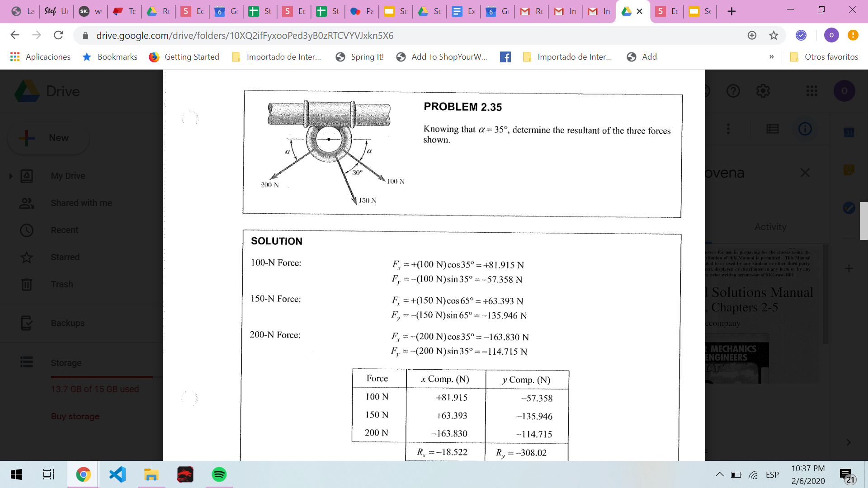Switch to list layout view icon

[x=772, y=129]
